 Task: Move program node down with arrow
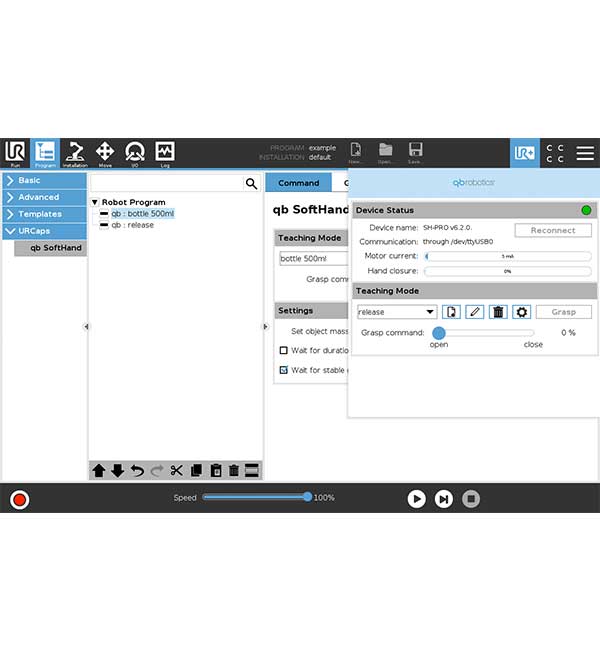(118, 471)
